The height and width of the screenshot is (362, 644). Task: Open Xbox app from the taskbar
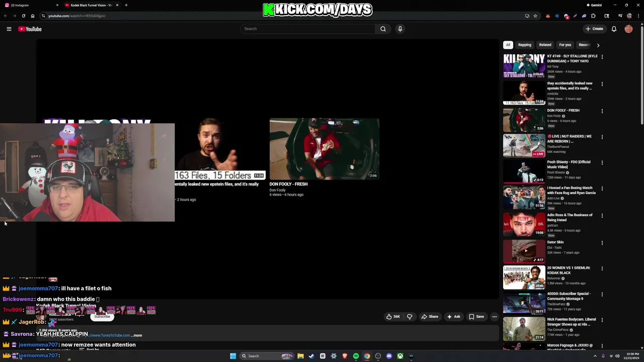pos(400,356)
